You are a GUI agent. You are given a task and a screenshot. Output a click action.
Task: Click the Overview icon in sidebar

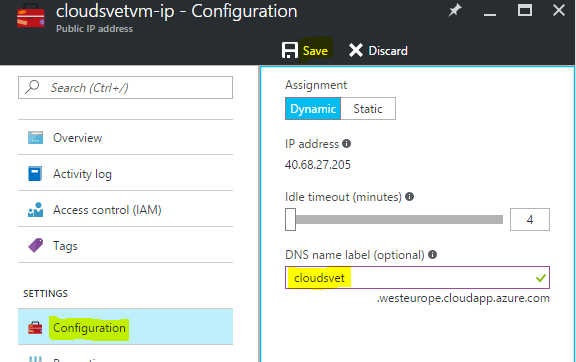point(35,138)
